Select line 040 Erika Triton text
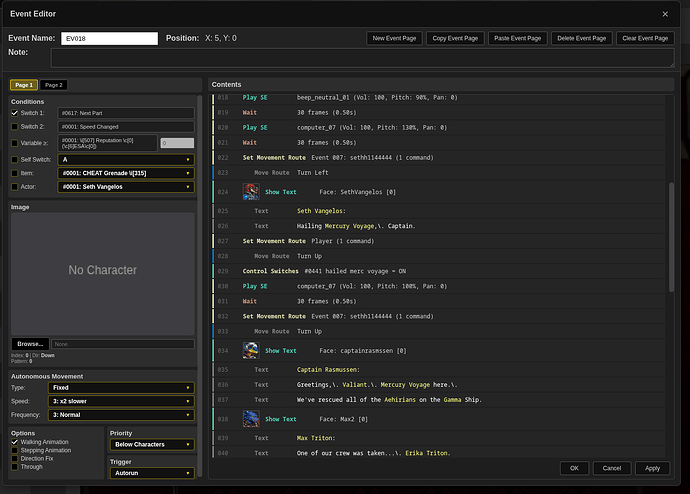 point(439,453)
